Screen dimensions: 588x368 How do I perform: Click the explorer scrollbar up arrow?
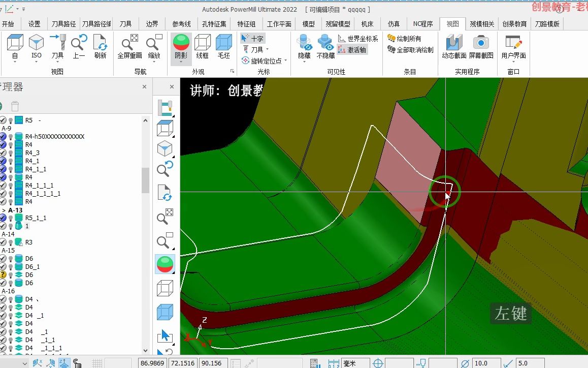tap(146, 120)
